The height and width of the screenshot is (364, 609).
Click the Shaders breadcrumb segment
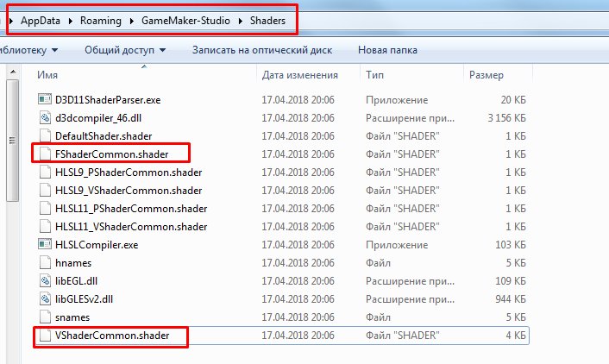(267, 21)
